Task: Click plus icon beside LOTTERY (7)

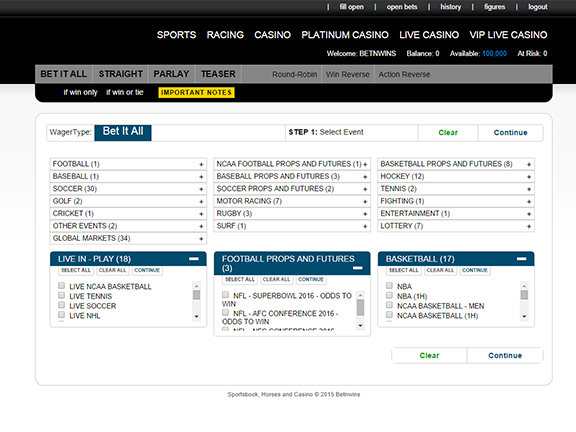Action: [x=529, y=226]
